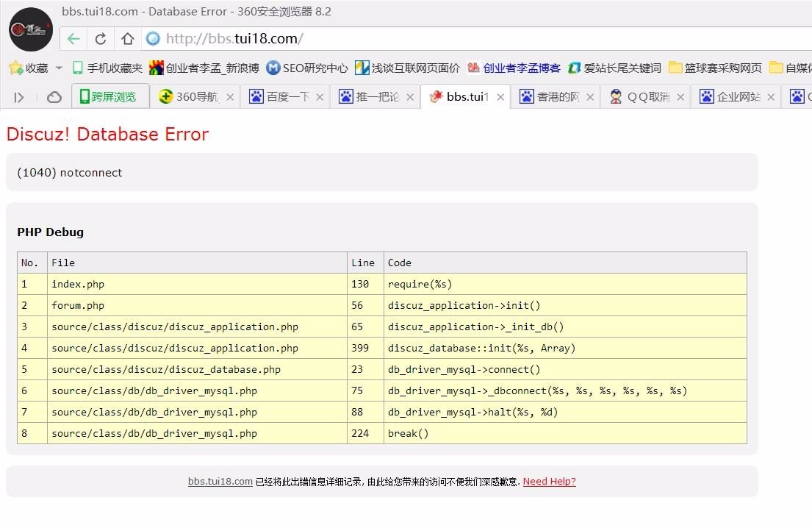Viewport: 812px width, 528px height.
Task: Click the bbs.tui18.com footer link
Action: pos(220,482)
